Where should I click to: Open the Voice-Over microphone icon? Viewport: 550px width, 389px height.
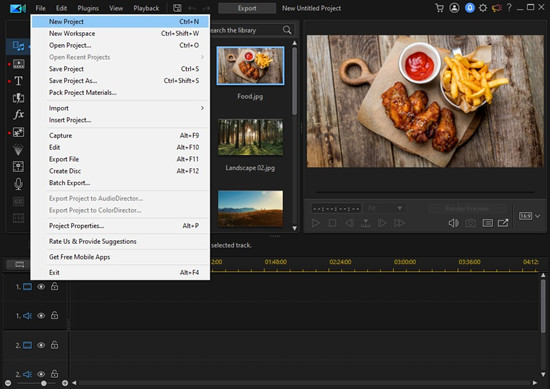[x=18, y=184]
